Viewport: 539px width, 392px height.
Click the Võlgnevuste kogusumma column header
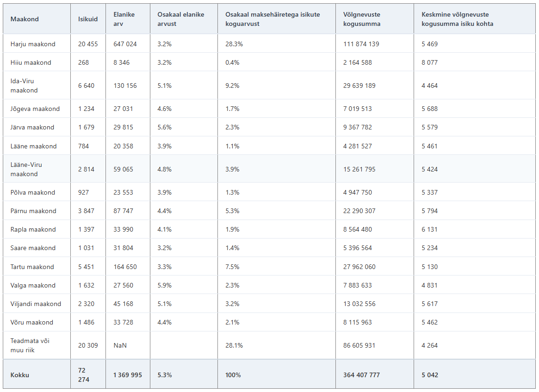coord(362,19)
